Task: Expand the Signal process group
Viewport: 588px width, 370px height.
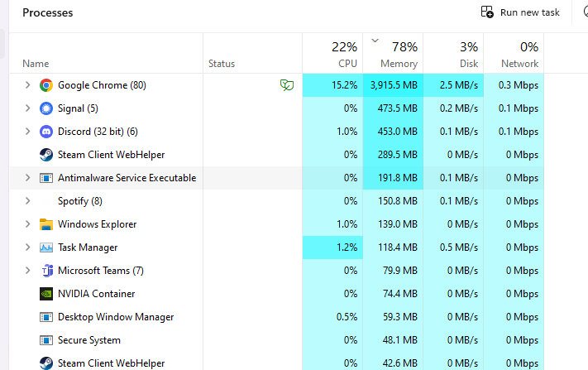Action: [x=27, y=108]
